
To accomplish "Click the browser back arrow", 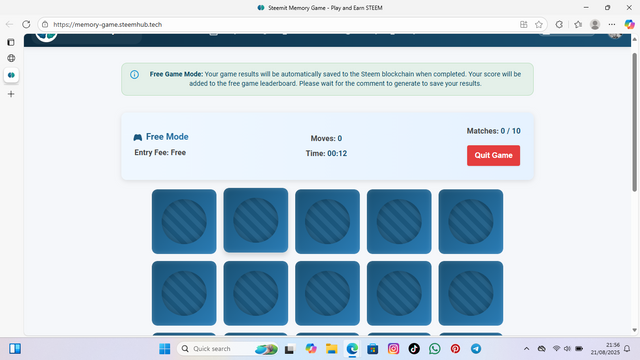I will [x=9, y=24].
